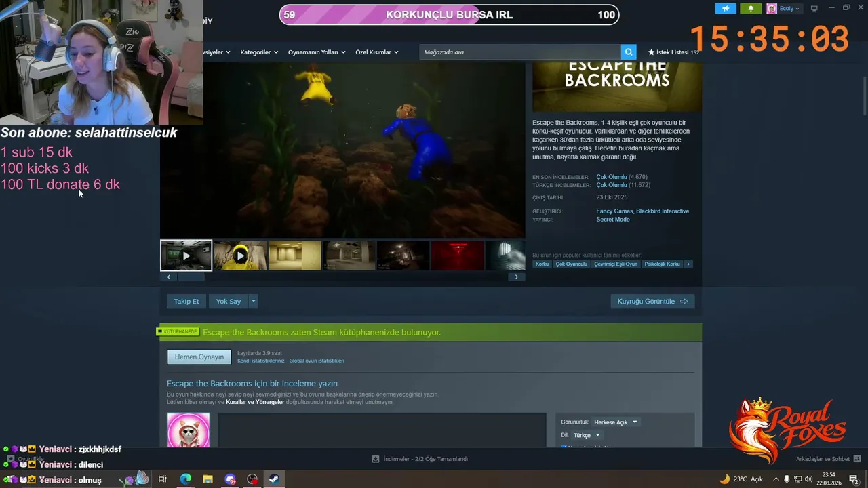
Task: Open the Friends and Chat icon
Action: (857, 459)
